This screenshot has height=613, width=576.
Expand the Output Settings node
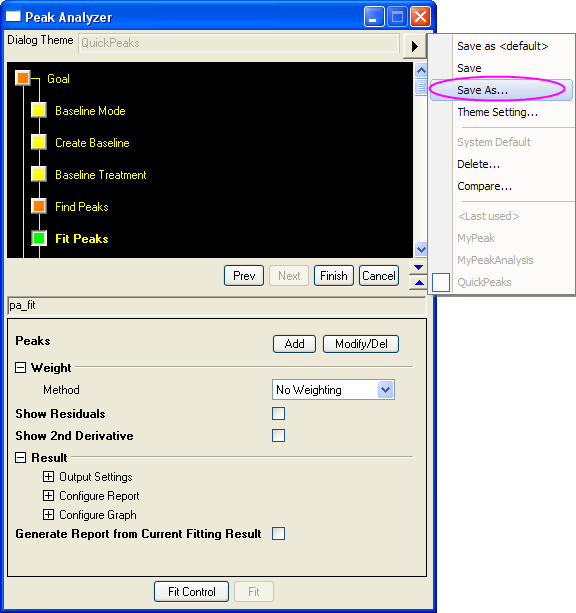48,477
